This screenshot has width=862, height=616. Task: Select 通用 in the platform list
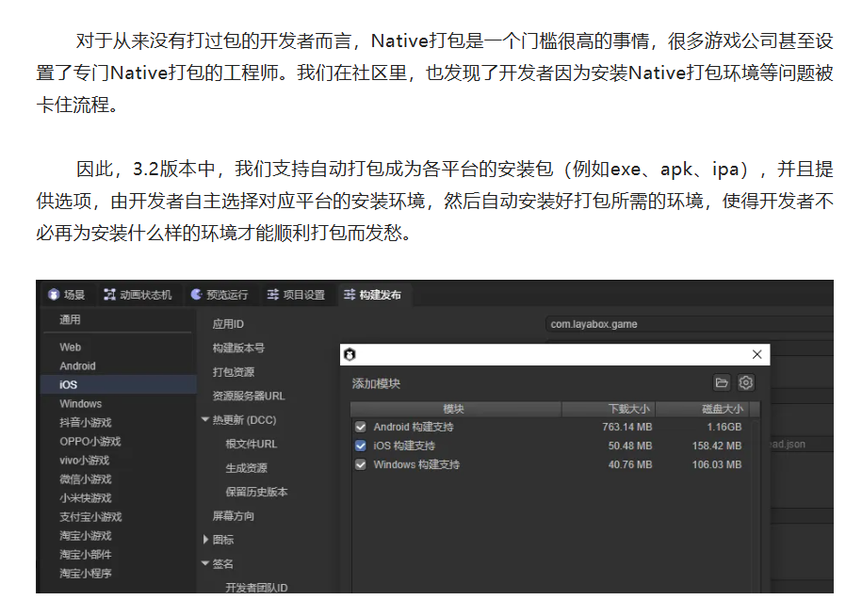(70, 319)
